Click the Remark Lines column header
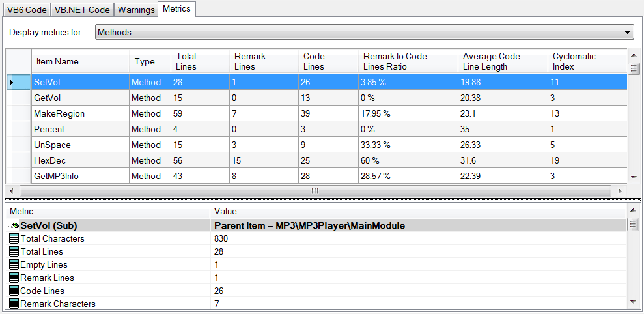Screen dimensions: 644x314 click(x=264, y=61)
